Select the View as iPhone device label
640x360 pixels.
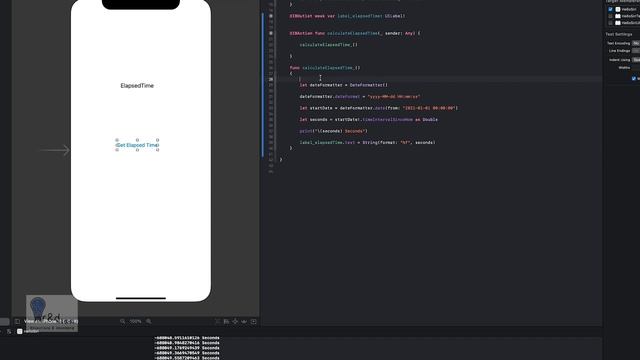pos(51,321)
